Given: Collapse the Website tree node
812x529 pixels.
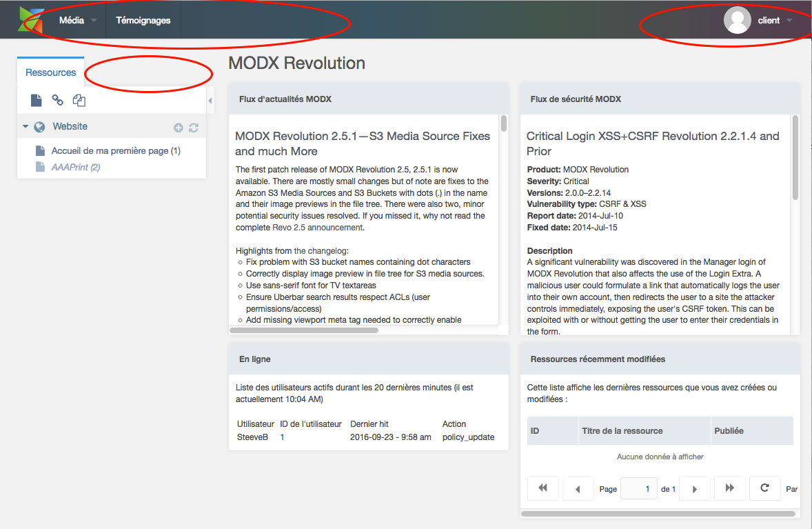Looking at the screenshot, I should (x=26, y=126).
